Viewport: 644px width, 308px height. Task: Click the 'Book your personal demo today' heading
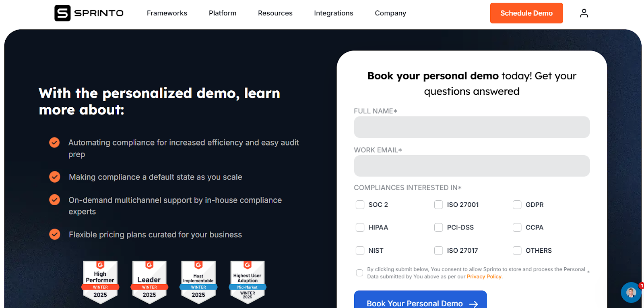tap(472, 83)
